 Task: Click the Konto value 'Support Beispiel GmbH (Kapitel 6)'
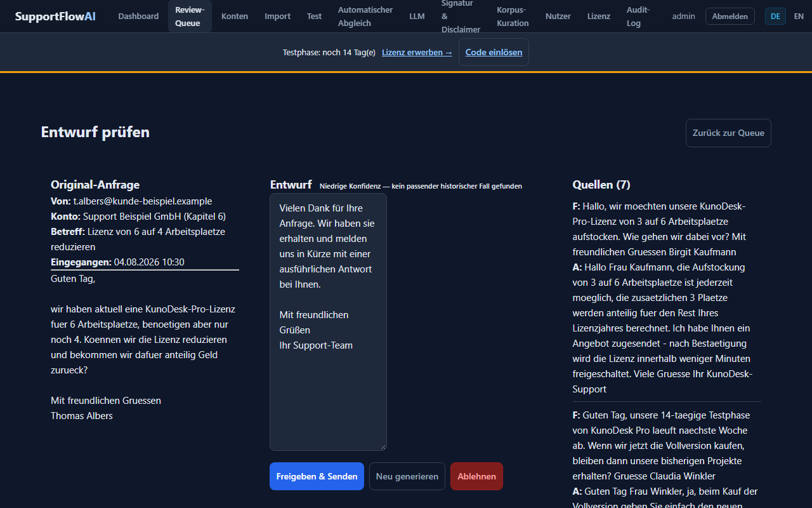point(154,217)
